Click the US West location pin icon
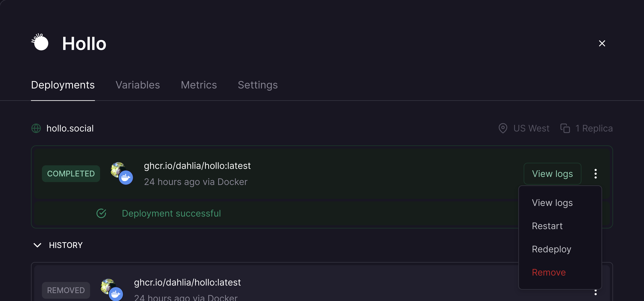Image resolution: width=644 pixels, height=301 pixels. pos(503,128)
